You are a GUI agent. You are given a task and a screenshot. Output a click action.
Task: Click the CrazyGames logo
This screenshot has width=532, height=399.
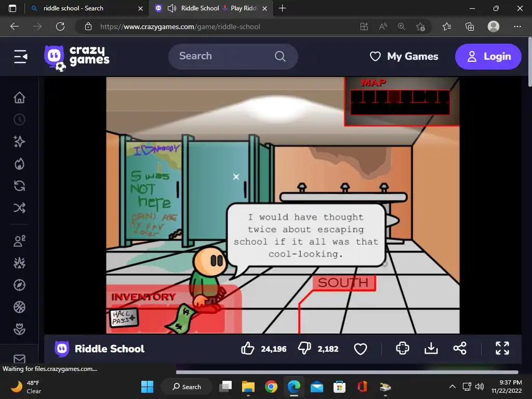[77, 57]
